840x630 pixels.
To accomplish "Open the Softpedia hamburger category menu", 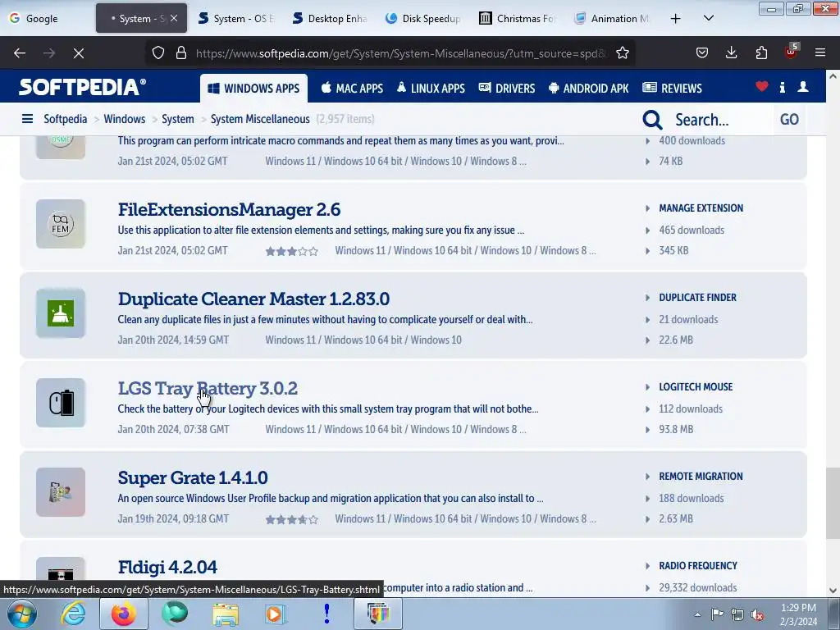I will pyautogui.click(x=27, y=119).
